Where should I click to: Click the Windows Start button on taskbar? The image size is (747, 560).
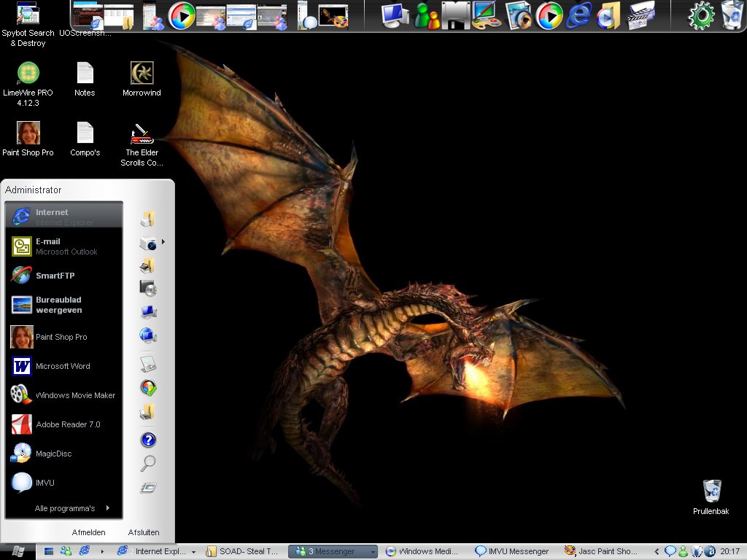pyautogui.click(x=18, y=551)
